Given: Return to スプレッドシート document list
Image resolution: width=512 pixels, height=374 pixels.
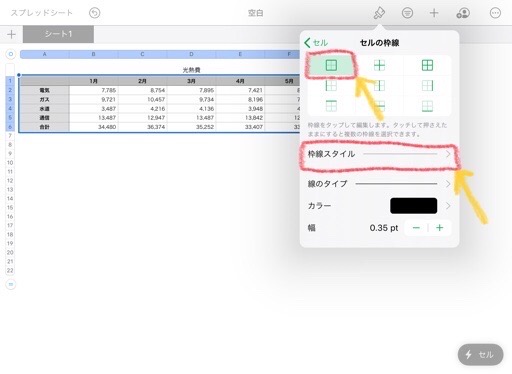Looking at the screenshot, I should click(41, 13).
